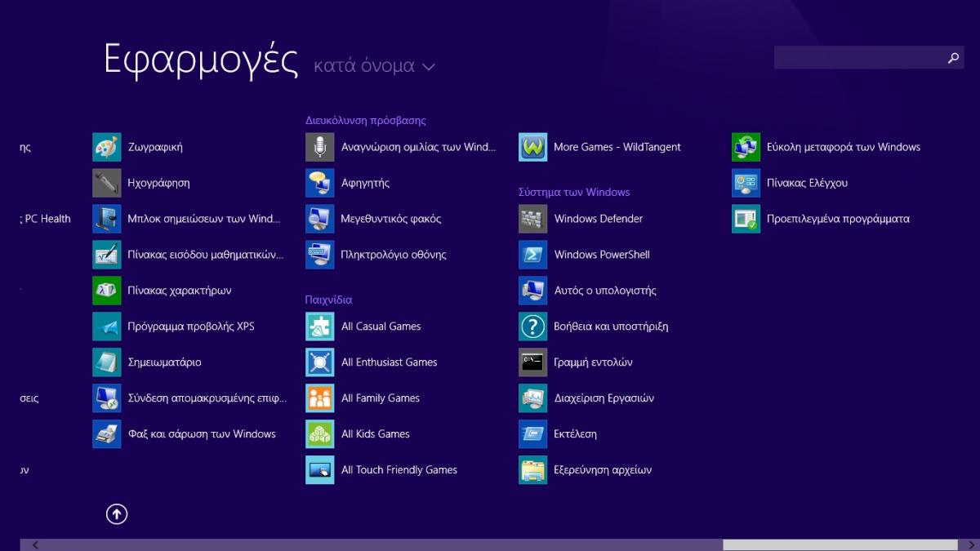Open the All Kids Games icon
Image resolution: width=980 pixels, height=551 pixels.
coord(320,434)
